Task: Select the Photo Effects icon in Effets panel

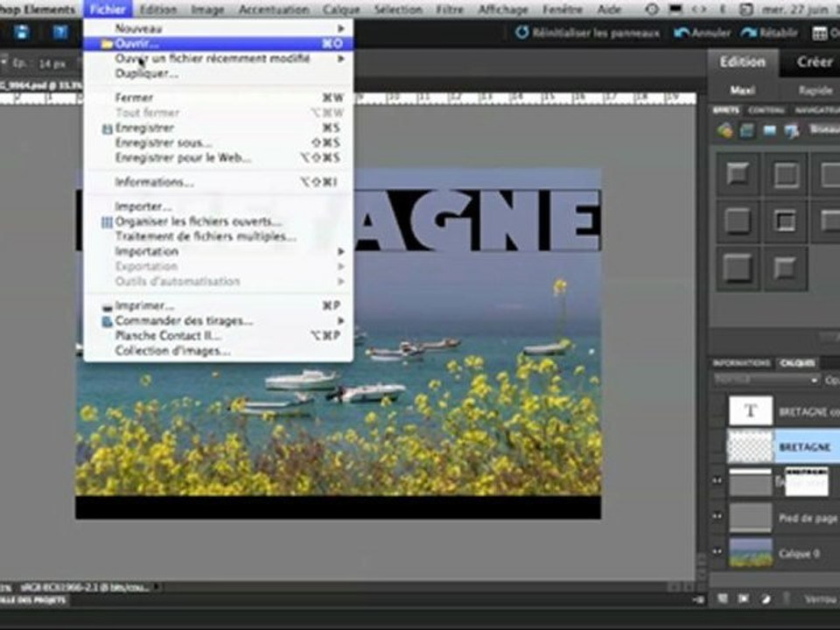Action: (769, 130)
